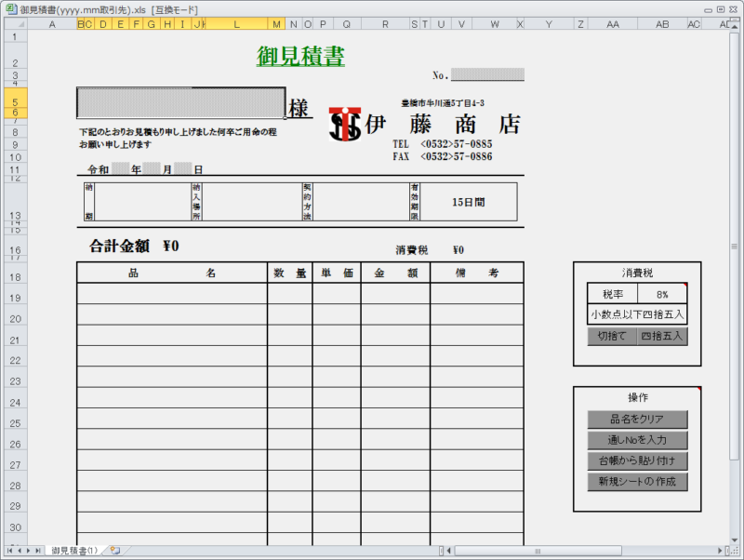The image size is (744, 560).
Task: Select row 18 header
Action: point(16,273)
